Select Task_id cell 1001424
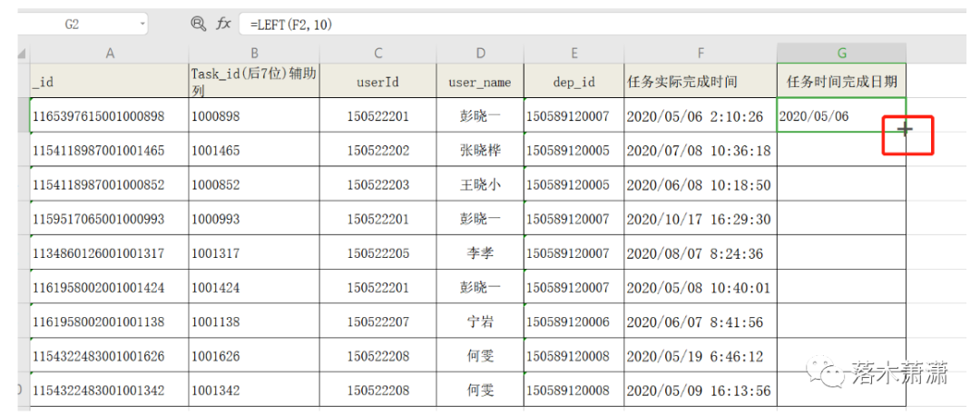Image resolution: width=980 pixels, height=416 pixels. tap(254, 287)
